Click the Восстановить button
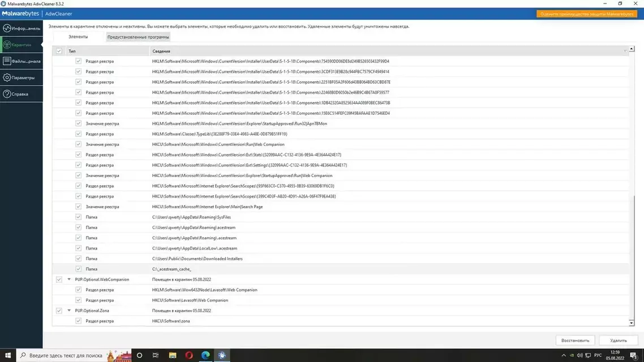This screenshot has height=362, width=644. pyautogui.click(x=575, y=341)
